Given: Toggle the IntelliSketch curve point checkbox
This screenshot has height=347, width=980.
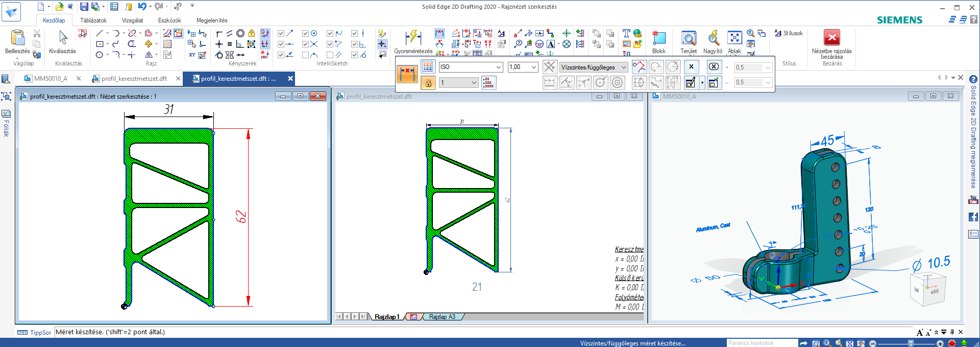Looking at the screenshot, I should (x=330, y=33).
